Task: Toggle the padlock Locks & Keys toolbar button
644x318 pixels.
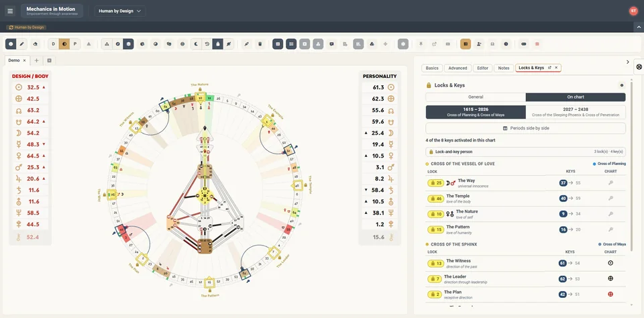Action: (x=217, y=44)
